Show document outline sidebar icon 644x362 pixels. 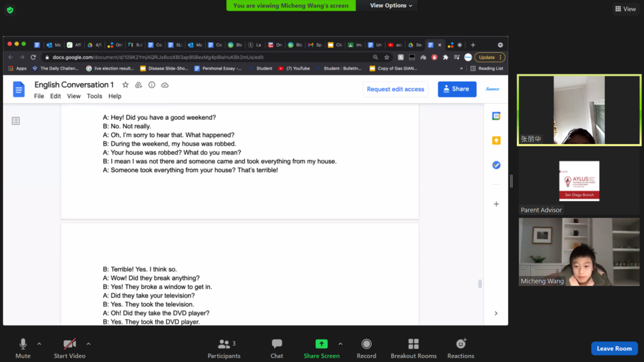click(x=16, y=121)
